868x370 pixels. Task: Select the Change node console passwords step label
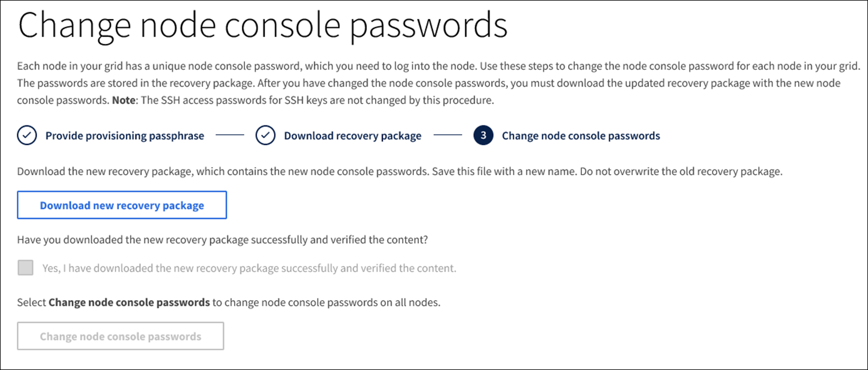click(581, 136)
